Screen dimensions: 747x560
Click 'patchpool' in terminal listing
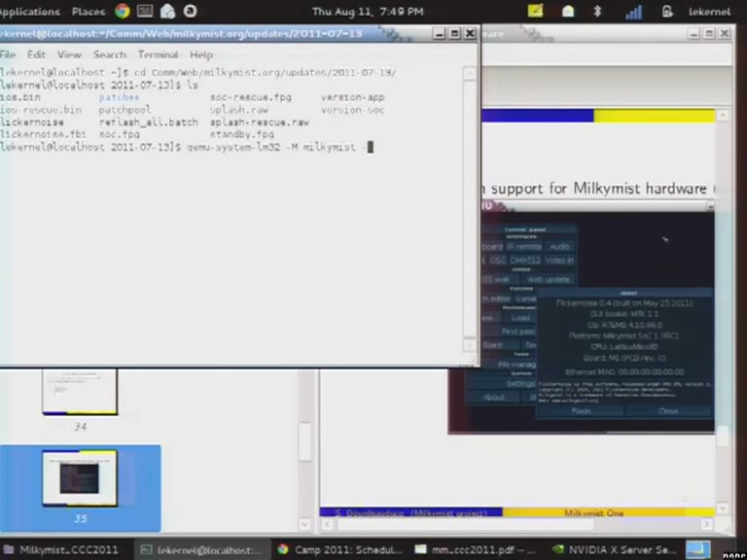coord(124,110)
